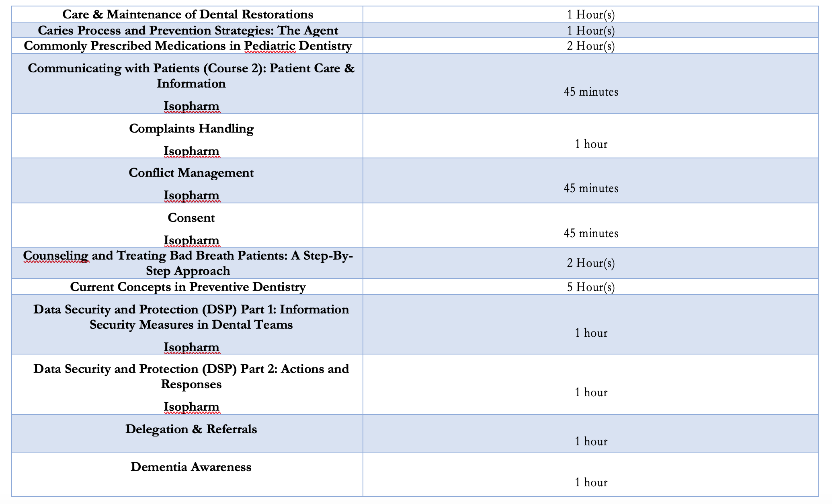Click Isopharm under Consent

[192, 241]
